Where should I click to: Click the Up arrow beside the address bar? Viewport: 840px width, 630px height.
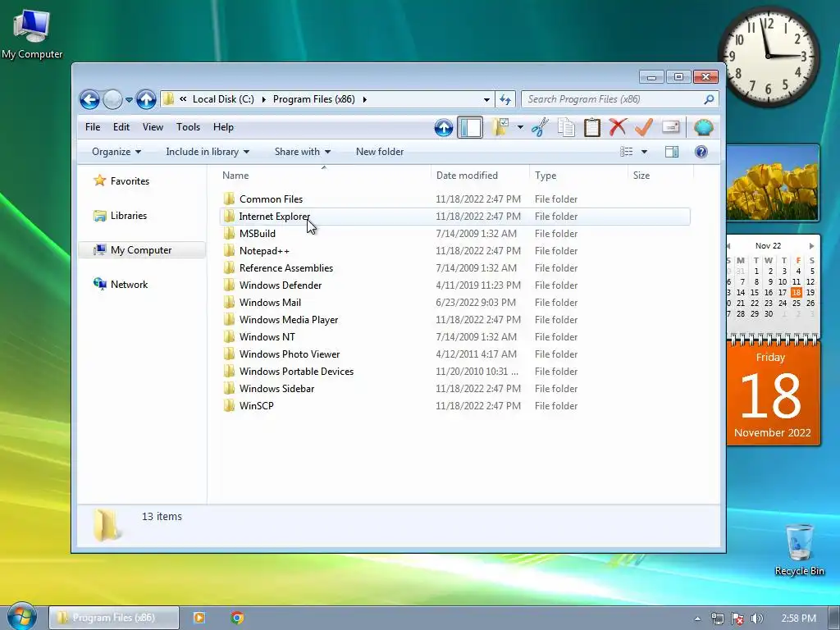coord(146,99)
